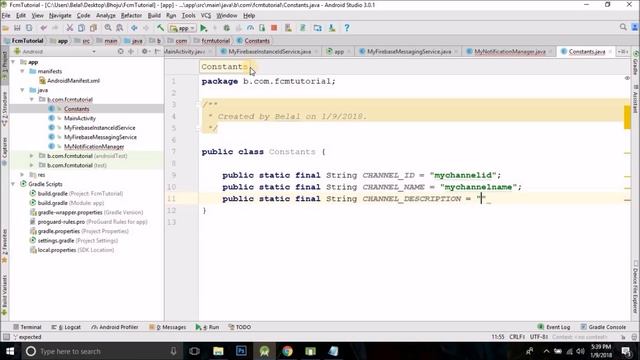This screenshot has width=640, height=360.
Task: Open the Navigate menu
Action: coord(60,16)
